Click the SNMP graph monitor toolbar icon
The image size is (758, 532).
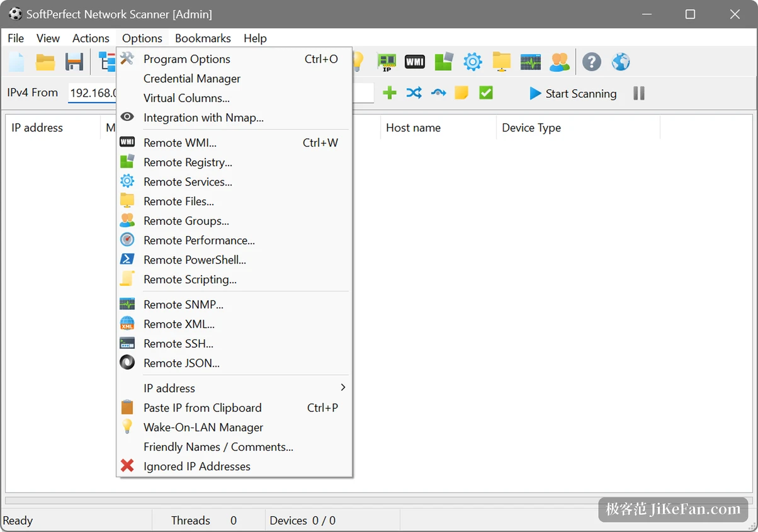point(531,62)
